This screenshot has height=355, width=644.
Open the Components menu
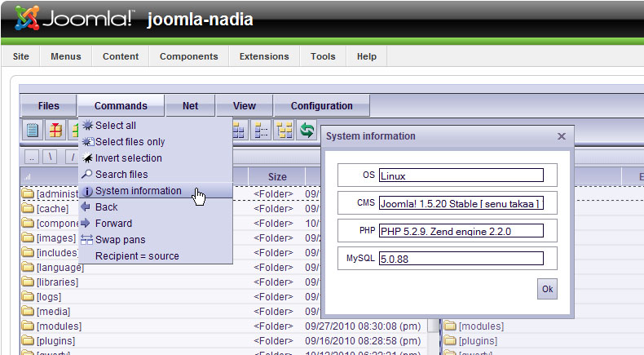189,56
